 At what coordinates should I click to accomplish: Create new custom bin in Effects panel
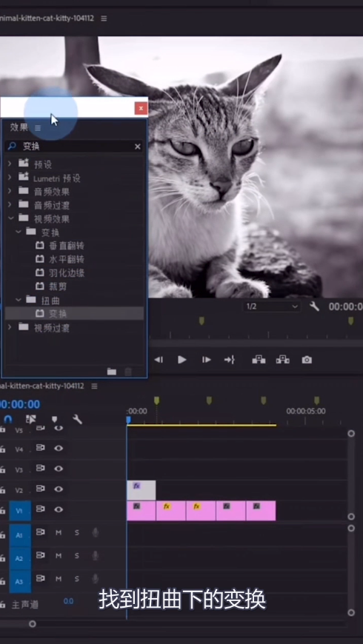[111, 372]
